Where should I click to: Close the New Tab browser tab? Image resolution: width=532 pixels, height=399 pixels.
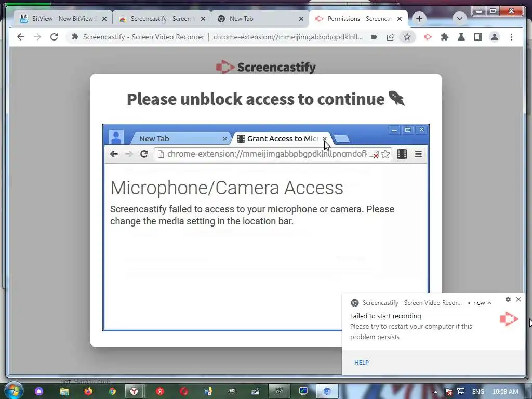(301, 19)
